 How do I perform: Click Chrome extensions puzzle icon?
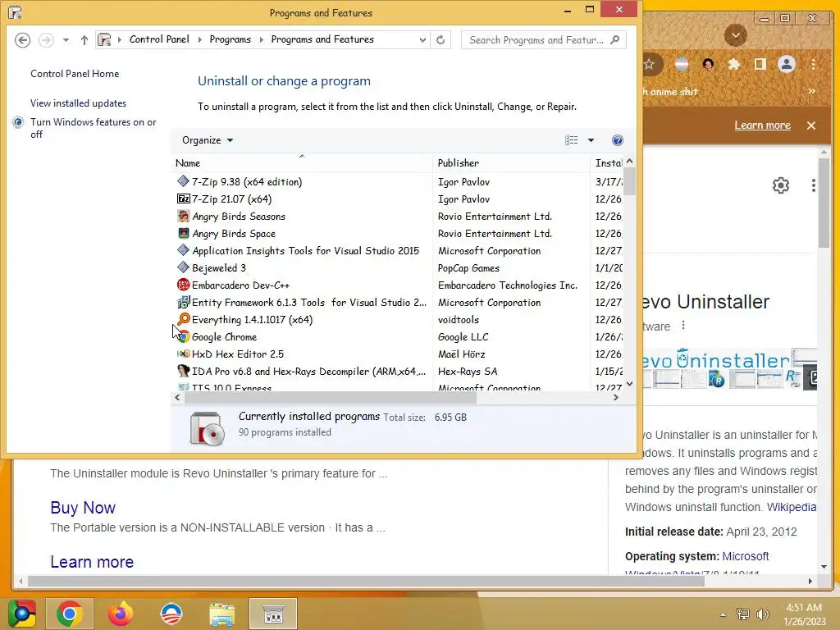pos(734,64)
